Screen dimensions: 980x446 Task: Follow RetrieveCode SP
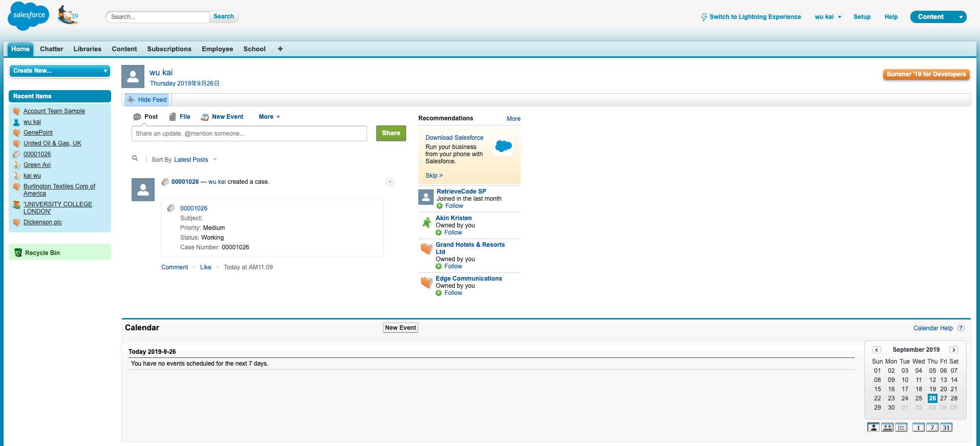tap(450, 206)
